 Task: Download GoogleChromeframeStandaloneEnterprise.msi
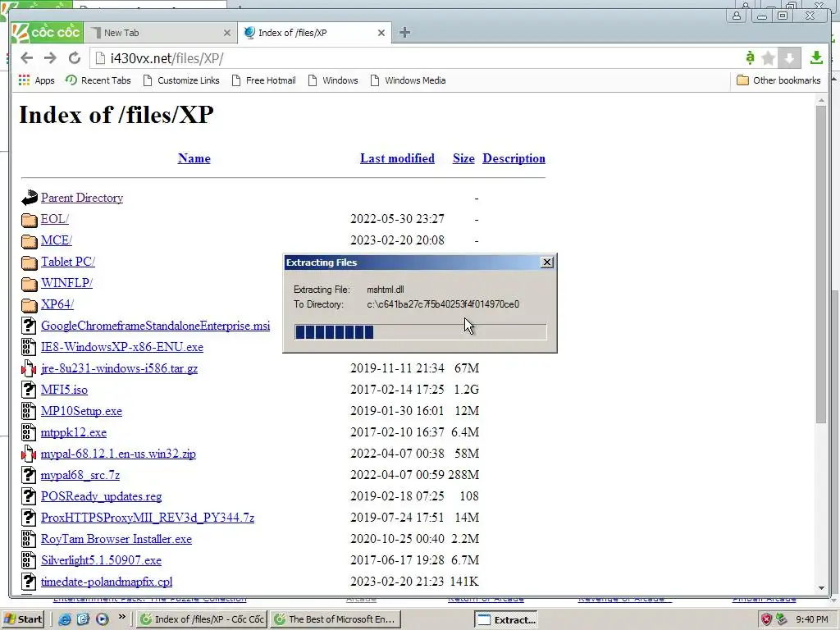coord(155,326)
